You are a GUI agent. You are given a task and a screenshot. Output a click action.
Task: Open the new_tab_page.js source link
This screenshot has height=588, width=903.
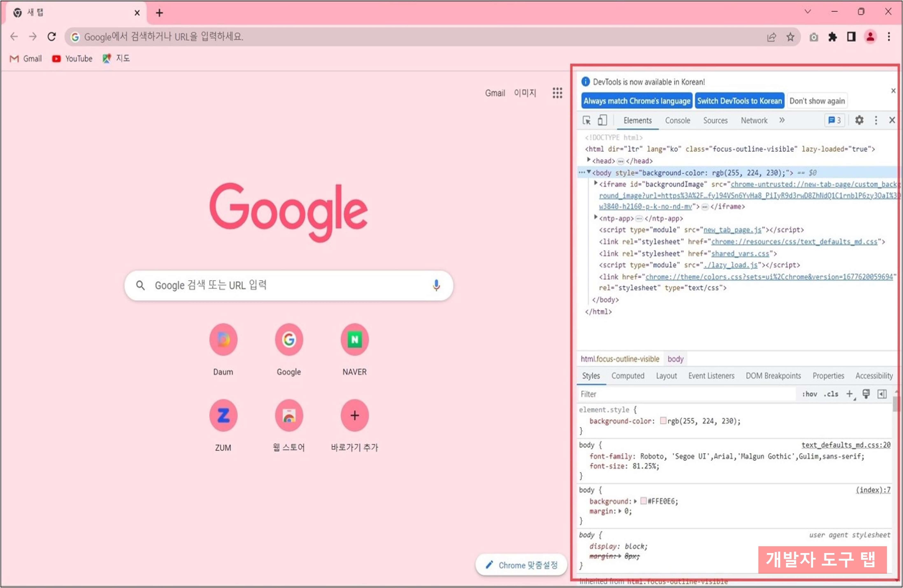pyautogui.click(x=732, y=230)
